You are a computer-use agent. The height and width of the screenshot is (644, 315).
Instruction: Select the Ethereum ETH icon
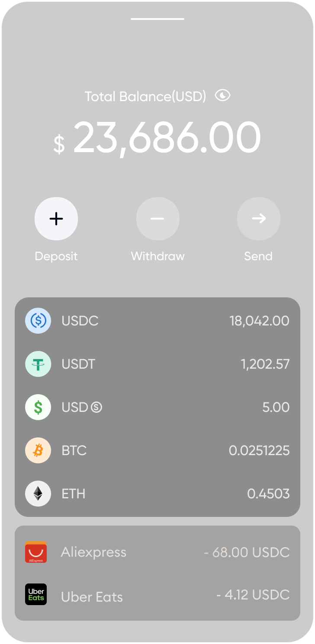click(x=38, y=494)
